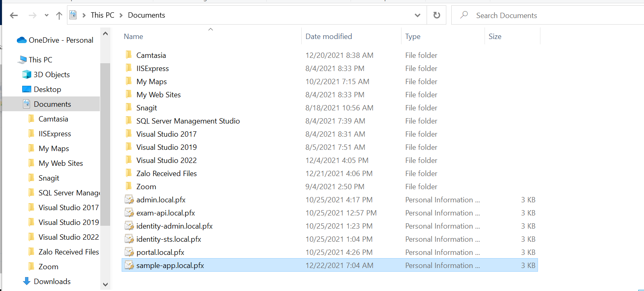The height and width of the screenshot is (291, 644).
Task: Click the Back navigation arrow
Action: (x=14, y=16)
